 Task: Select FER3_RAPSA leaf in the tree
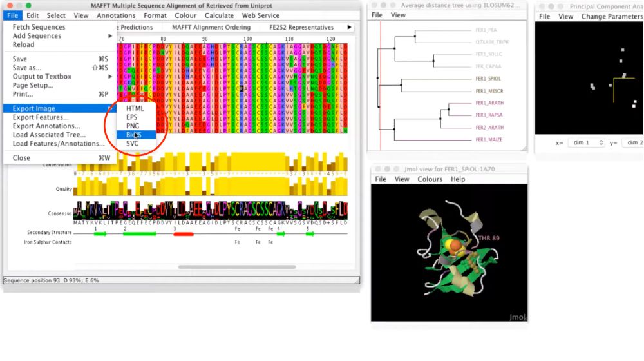pos(489,115)
